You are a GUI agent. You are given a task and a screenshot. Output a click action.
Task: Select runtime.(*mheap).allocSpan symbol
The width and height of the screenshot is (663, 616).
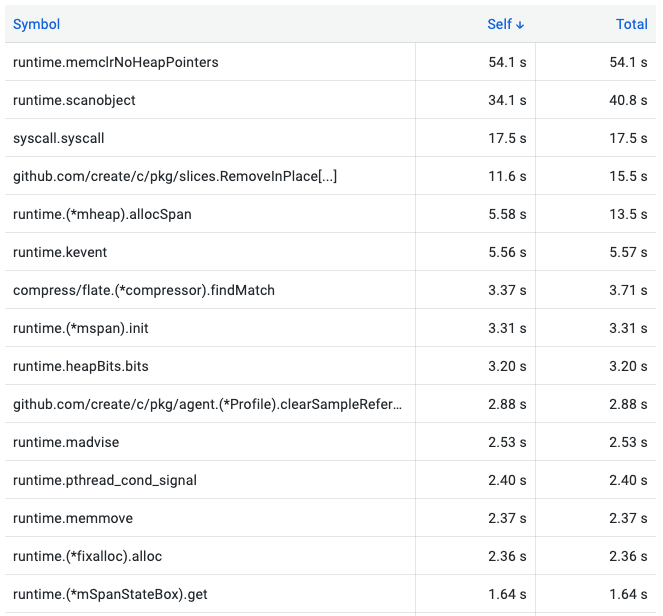click(x=102, y=214)
